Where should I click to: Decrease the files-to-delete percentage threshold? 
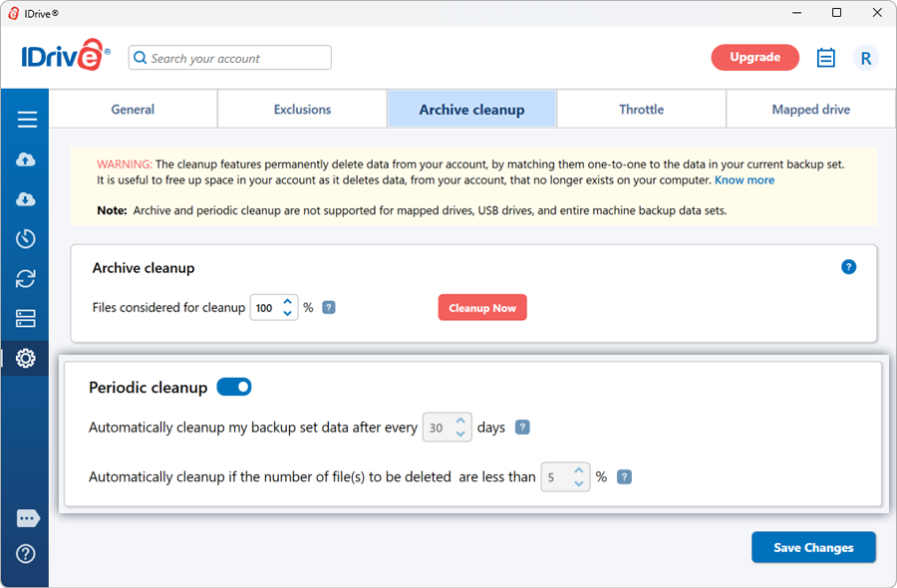(x=579, y=483)
